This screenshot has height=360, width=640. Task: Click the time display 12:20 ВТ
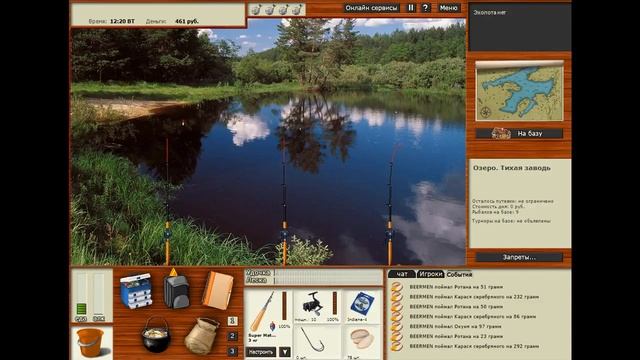point(122,21)
